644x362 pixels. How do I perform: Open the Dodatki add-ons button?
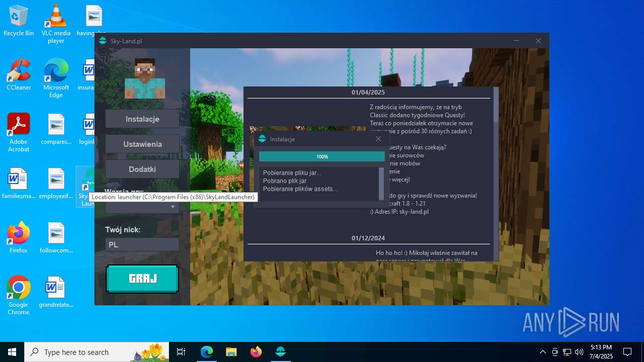[142, 169]
